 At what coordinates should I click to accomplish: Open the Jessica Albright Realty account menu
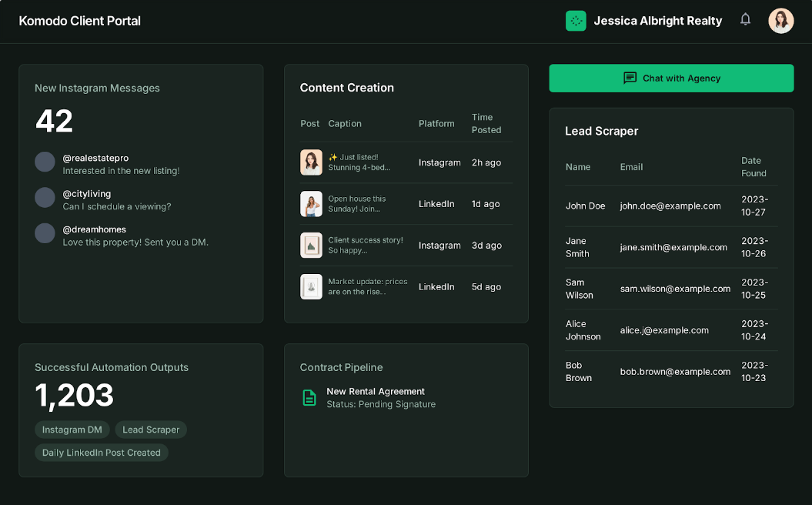click(657, 21)
